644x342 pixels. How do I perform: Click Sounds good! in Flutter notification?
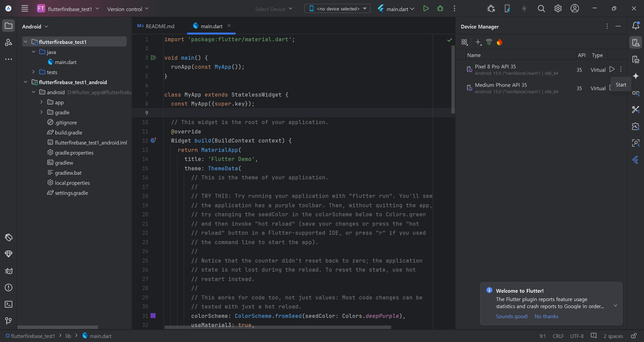point(512,317)
